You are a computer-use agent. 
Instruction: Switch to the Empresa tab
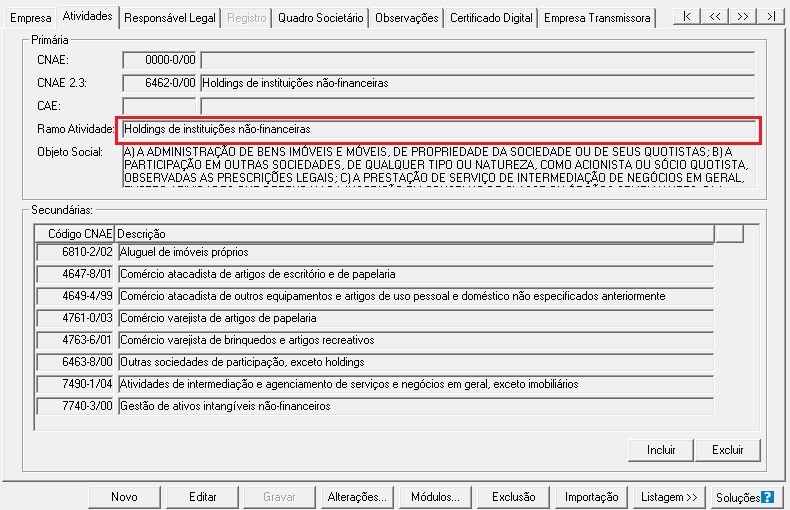coord(30,18)
